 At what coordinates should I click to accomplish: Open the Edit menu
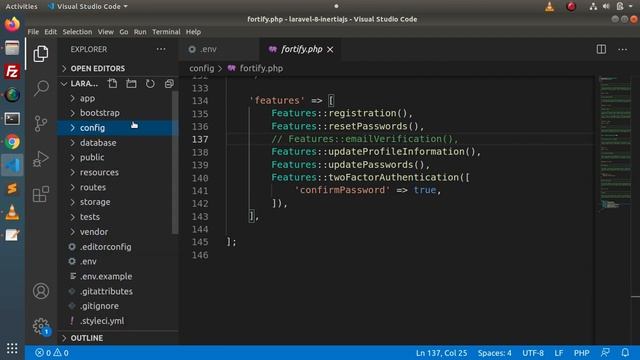pyautogui.click(x=51, y=32)
